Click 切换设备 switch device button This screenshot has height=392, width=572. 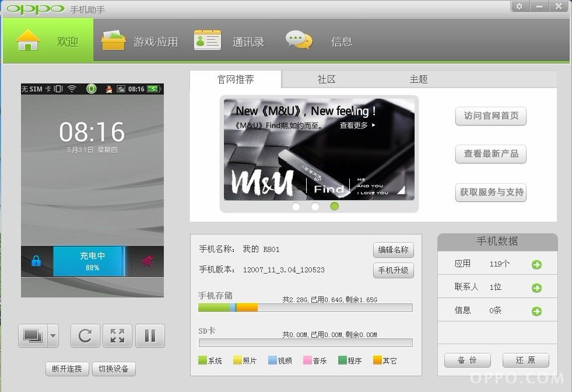pos(114,369)
